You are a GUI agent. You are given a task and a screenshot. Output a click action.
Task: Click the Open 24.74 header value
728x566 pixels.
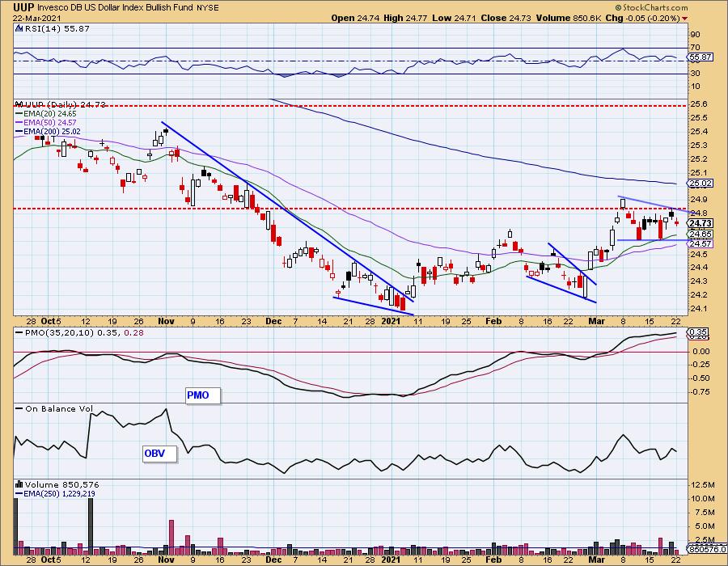[355, 18]
